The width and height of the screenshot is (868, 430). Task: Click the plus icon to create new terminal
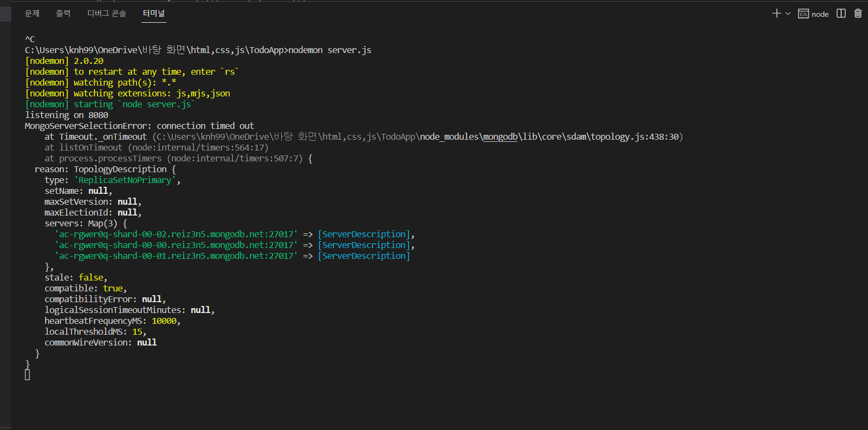[776, 14]
